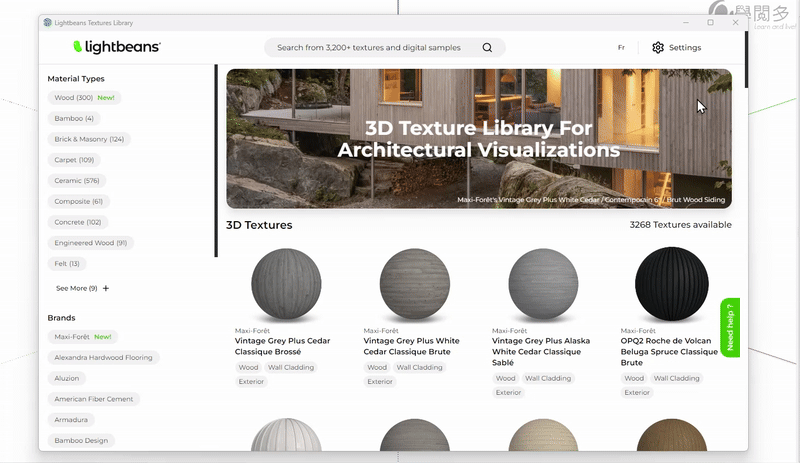This screenshot has height=463, width=800.
Task: Filter by Felt (13) material type
Action: point(67,264)
